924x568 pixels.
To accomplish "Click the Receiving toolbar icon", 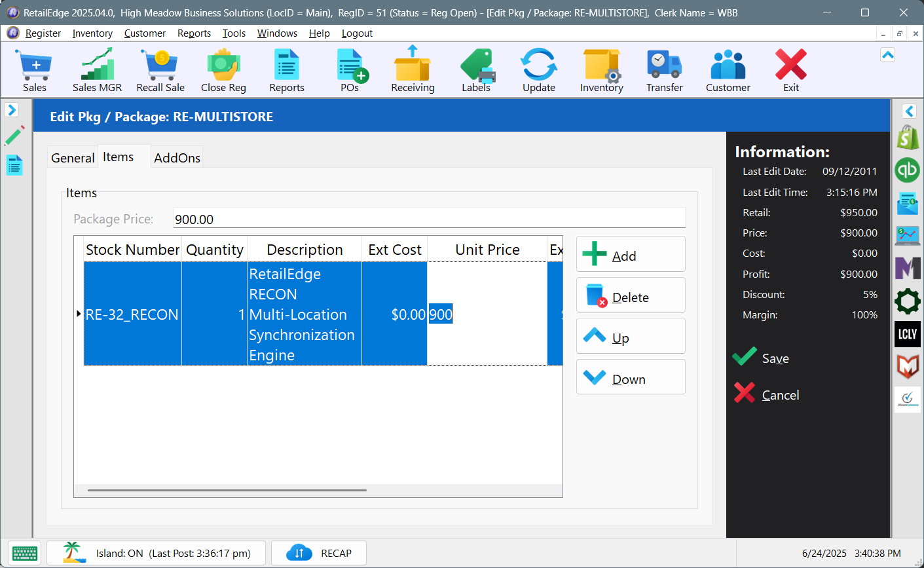I will pos(413,70).
